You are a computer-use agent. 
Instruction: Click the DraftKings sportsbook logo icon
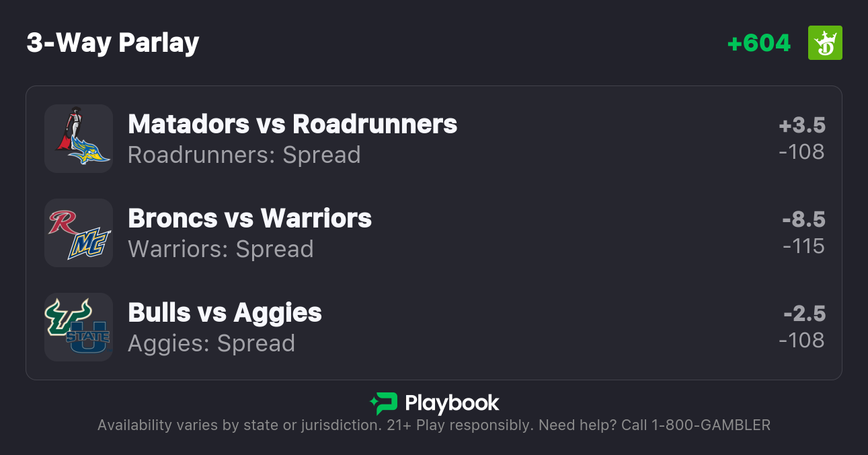pos(825,43)
